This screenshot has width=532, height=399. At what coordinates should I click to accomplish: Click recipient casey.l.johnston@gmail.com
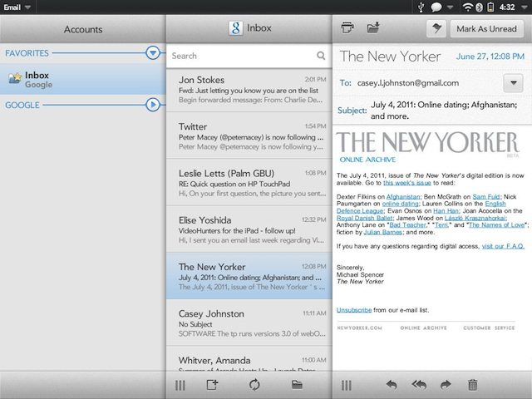coord(408,83)
